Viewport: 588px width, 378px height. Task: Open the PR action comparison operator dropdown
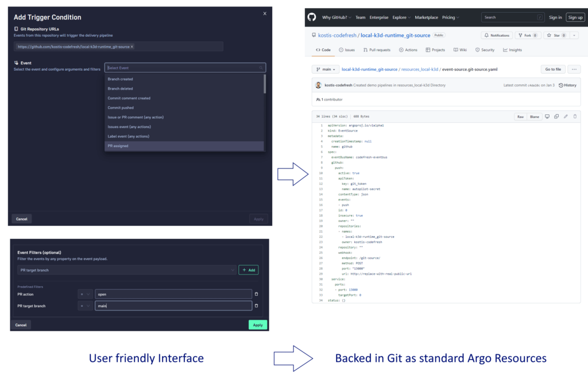pos(85,294)
